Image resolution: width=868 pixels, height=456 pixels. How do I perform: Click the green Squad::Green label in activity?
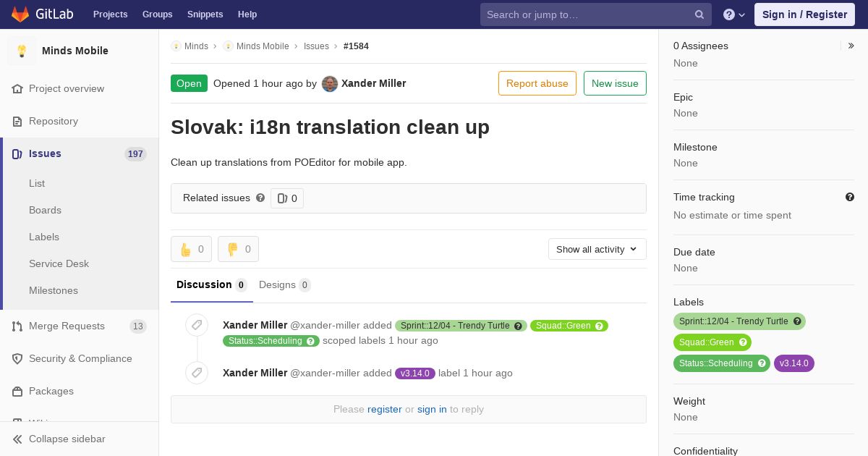tap(569, 326)
